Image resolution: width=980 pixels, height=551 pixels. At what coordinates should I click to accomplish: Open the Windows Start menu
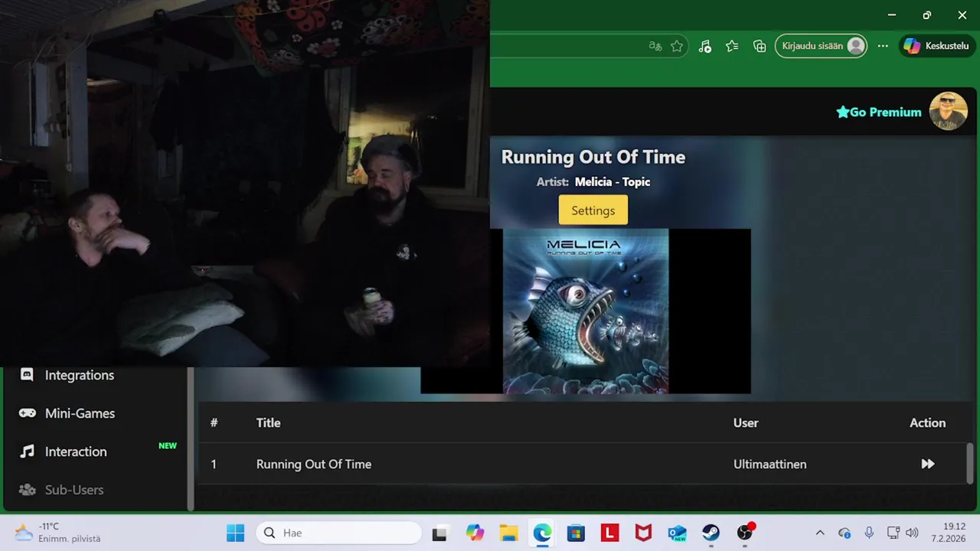(x=235, y=533)
